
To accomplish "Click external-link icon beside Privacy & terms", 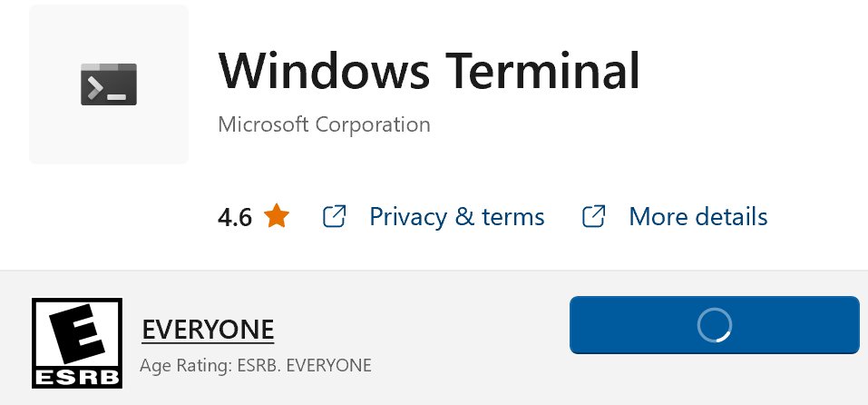I will (x=334, y=217).
